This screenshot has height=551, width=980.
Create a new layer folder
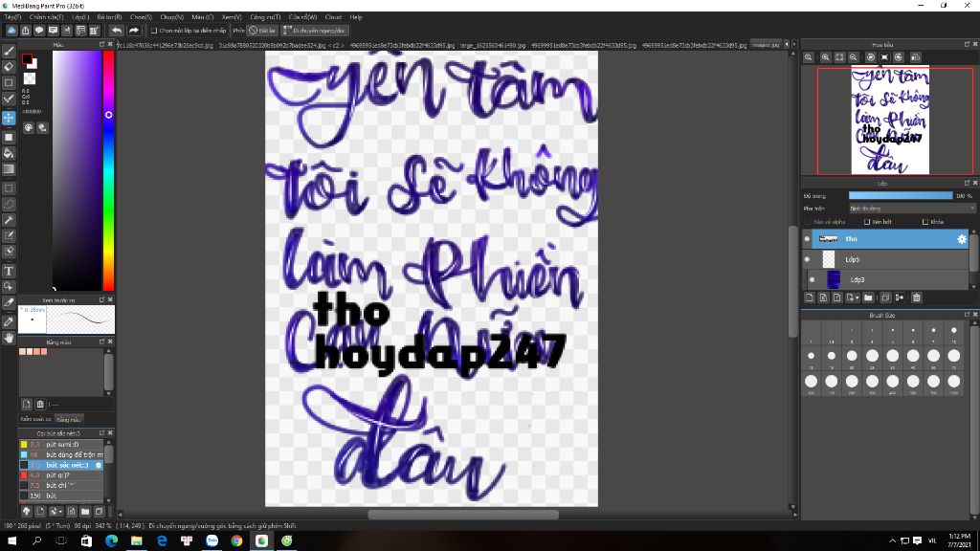[868, 298]
